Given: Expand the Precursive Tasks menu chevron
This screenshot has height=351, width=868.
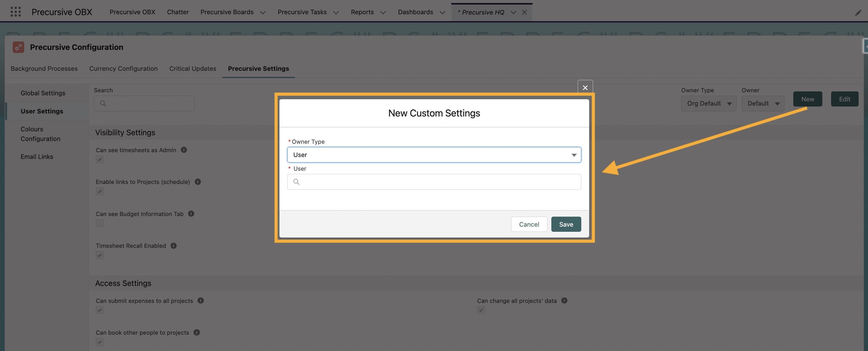Looking at the screenshot, I should (336, 12).
